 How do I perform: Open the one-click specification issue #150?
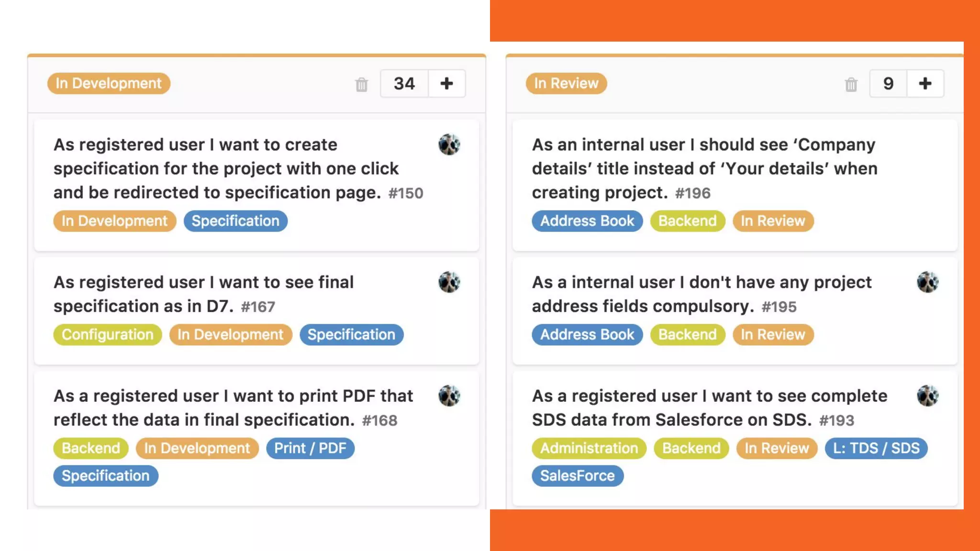tap(226, 168)
